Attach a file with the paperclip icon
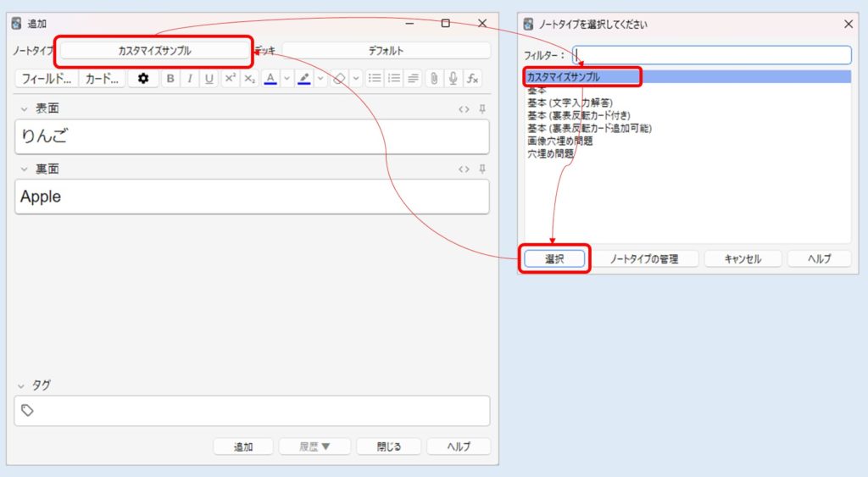The image size is (868, 477). tap(434, 79)
